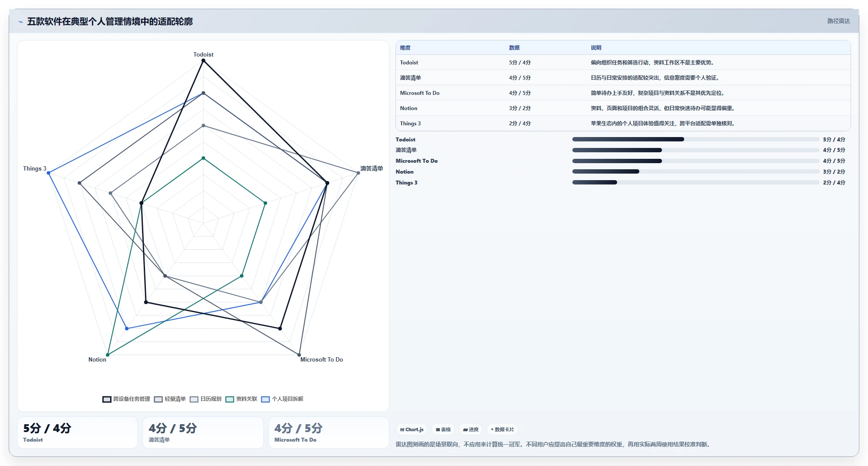Click the 数据卡片 chip
The width and height of the screenshot is (868, 466).
(502, 429)
